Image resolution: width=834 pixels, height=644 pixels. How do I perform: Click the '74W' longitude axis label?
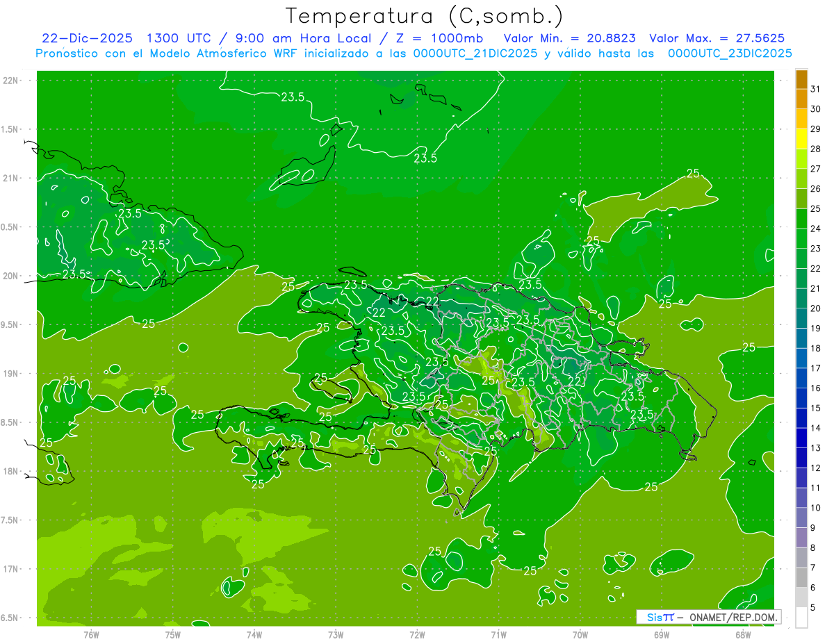click(254, 634)
